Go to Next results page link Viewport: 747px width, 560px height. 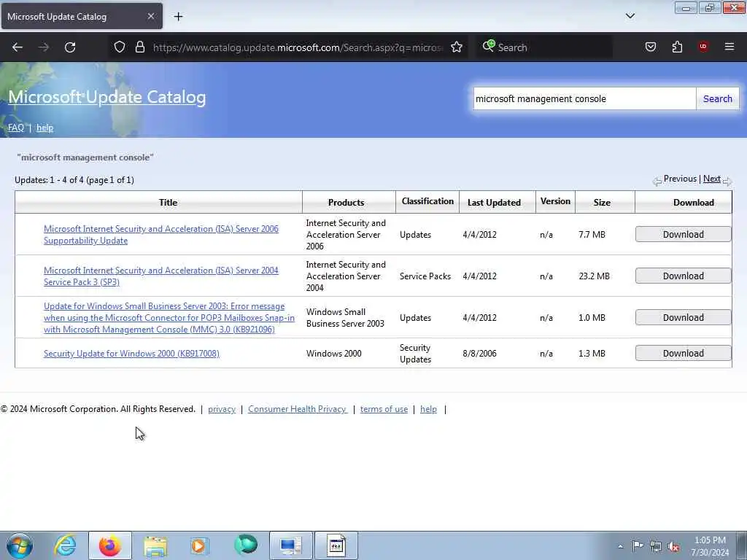(712, 179)
